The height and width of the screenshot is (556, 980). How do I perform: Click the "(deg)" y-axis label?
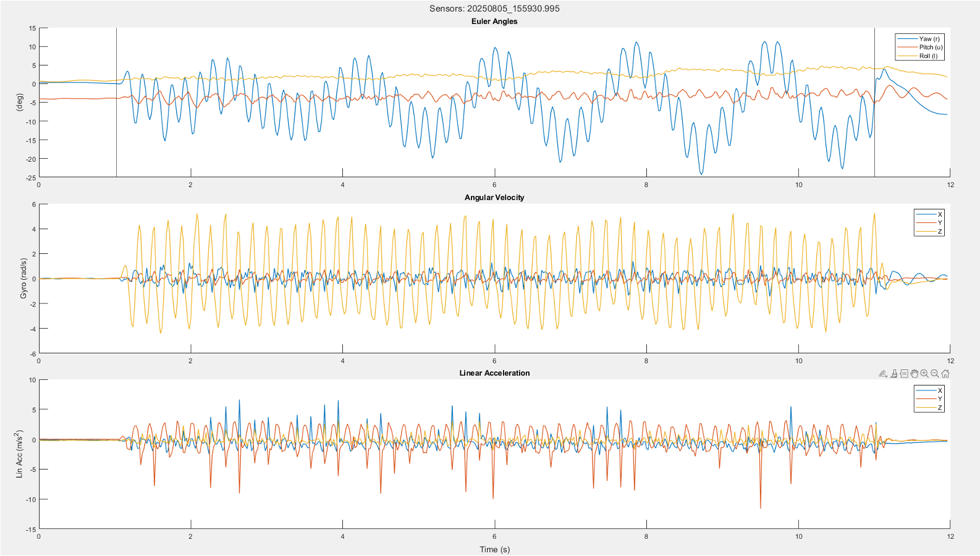(x=20, y=103)
